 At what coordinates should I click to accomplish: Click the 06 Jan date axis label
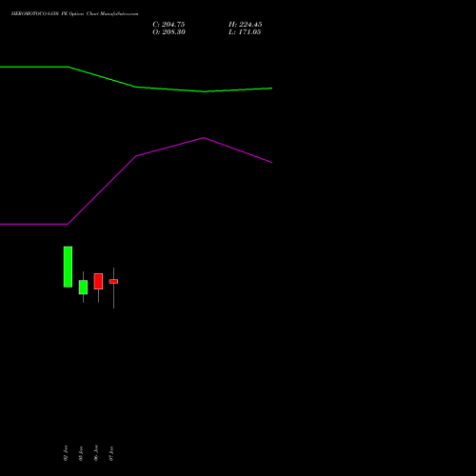click(96, 453)
